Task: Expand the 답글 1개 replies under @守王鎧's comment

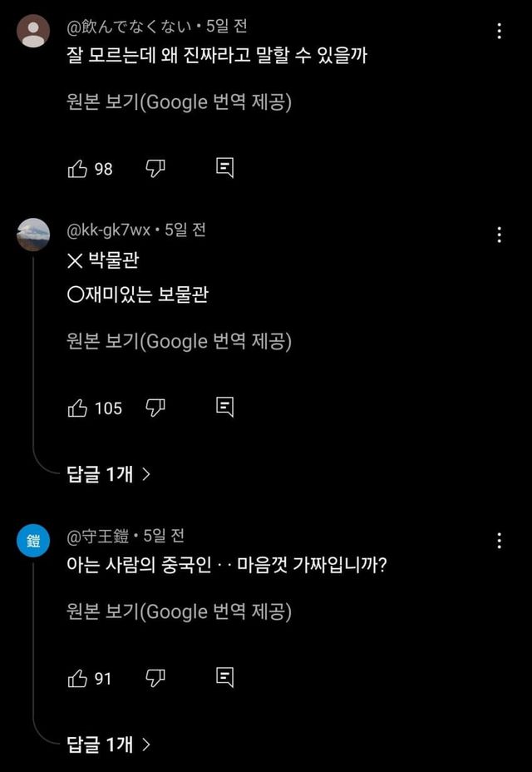Action: tap(109, 745)
